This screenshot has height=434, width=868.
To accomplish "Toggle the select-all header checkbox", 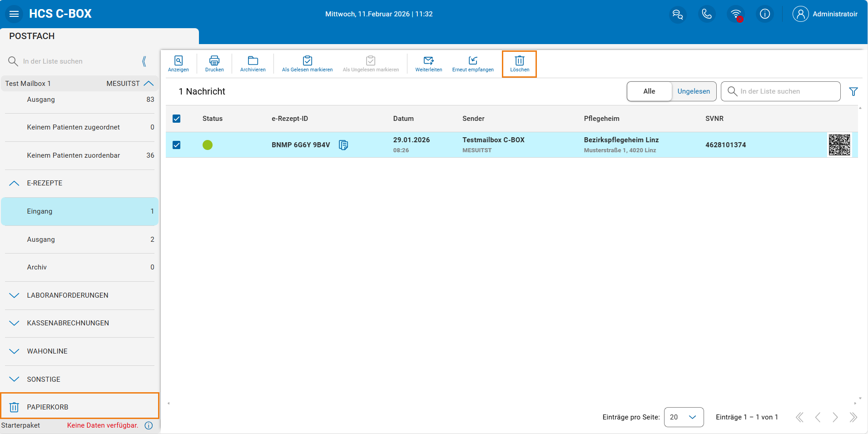I will point(177,119).
